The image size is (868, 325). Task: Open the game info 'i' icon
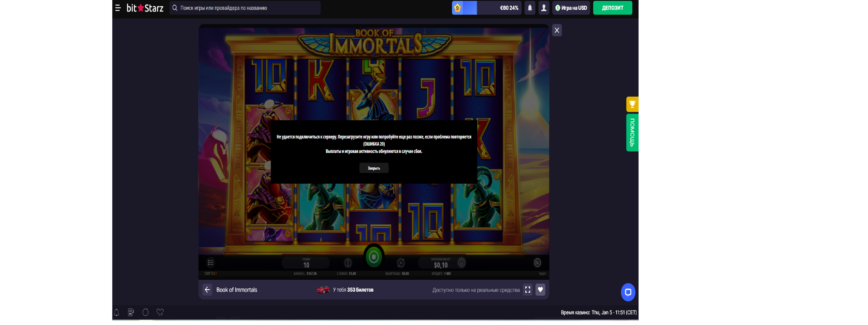click(x=348, y=263)
